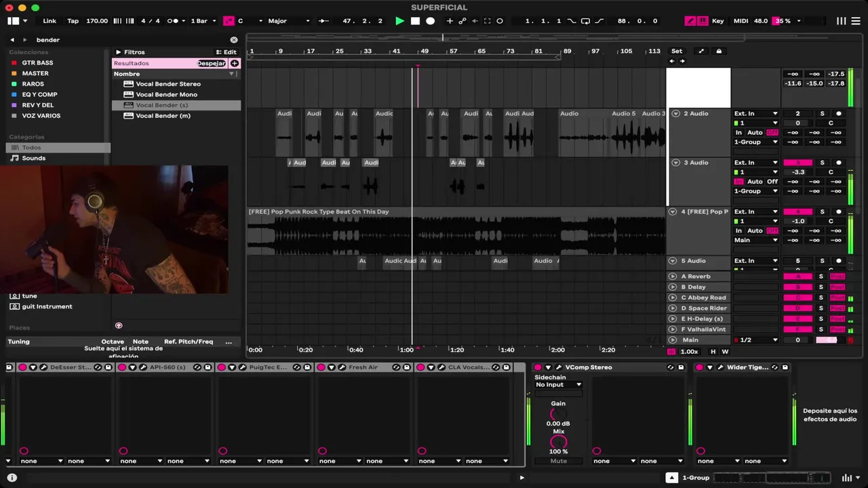Solo the 2 Audio track
This screenshot has width=868, height=488.
coord(822,114)
